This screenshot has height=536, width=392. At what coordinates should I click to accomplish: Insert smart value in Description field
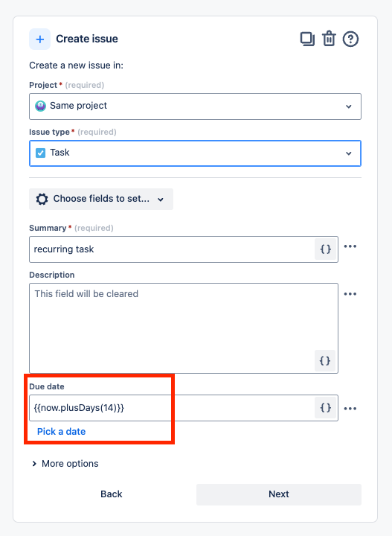click(x=325, y=360)
